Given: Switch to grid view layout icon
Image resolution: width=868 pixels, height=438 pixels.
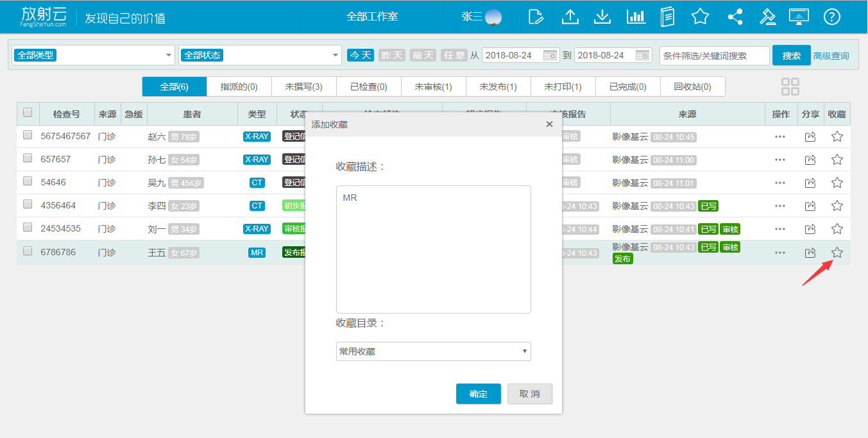Looking at the screenshot, I should tap(790, 87).
